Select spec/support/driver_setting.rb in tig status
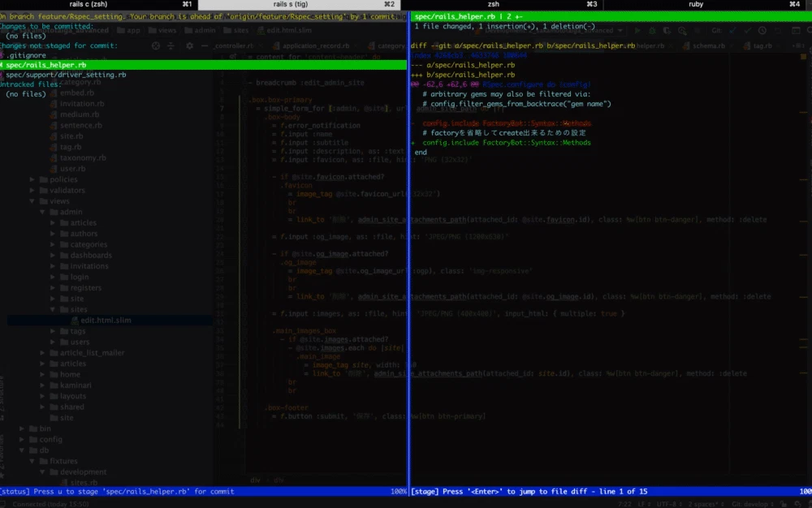 pos(66,75)
